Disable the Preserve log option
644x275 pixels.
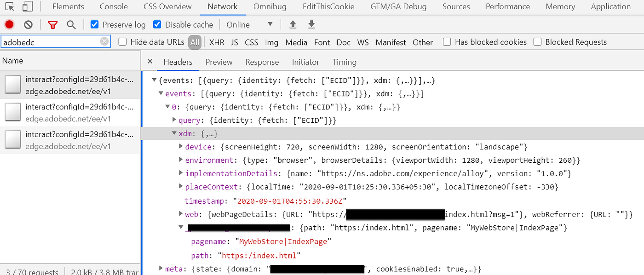(x=94, y=24)
